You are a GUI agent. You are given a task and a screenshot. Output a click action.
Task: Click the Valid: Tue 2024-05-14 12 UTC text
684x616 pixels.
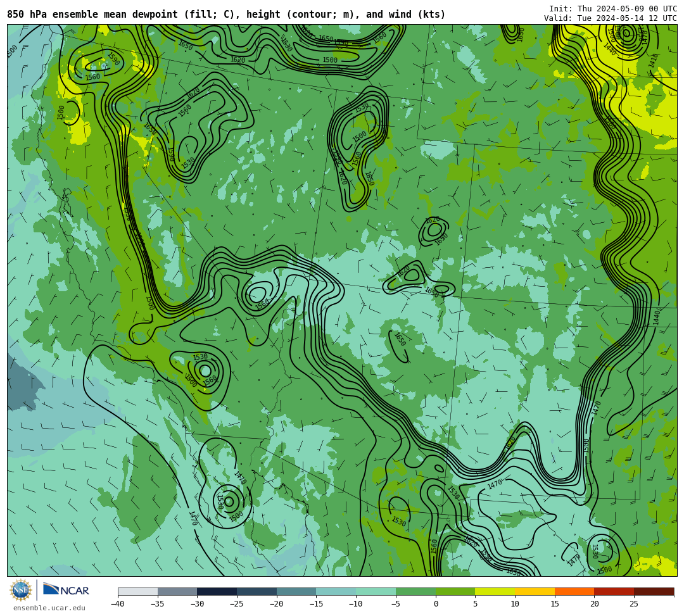click(x=610, y=18)
